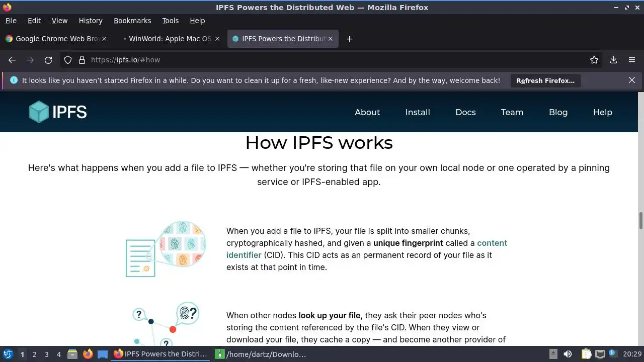The image size is (644, 362).
Task: Click the address bar URL field
Action: (x=332, y=60)
